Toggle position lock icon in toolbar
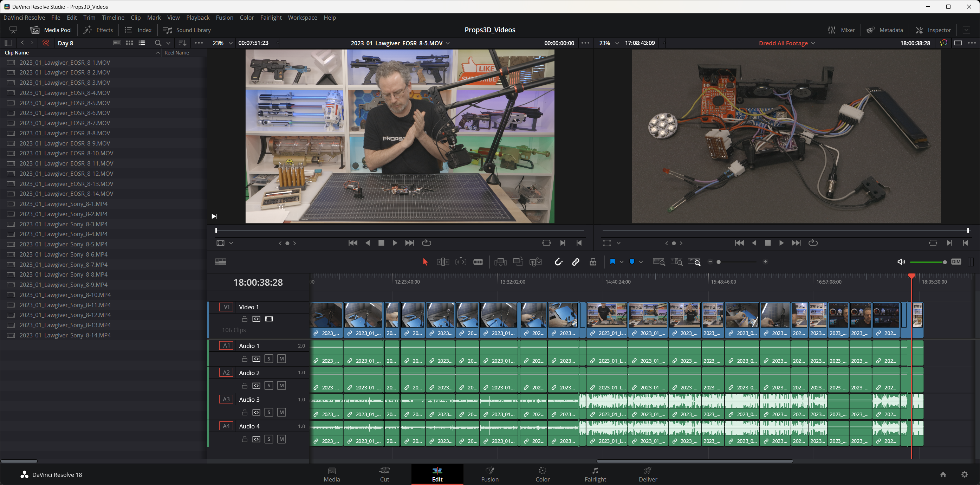This screenshot has height=485, width=980. 593,262
